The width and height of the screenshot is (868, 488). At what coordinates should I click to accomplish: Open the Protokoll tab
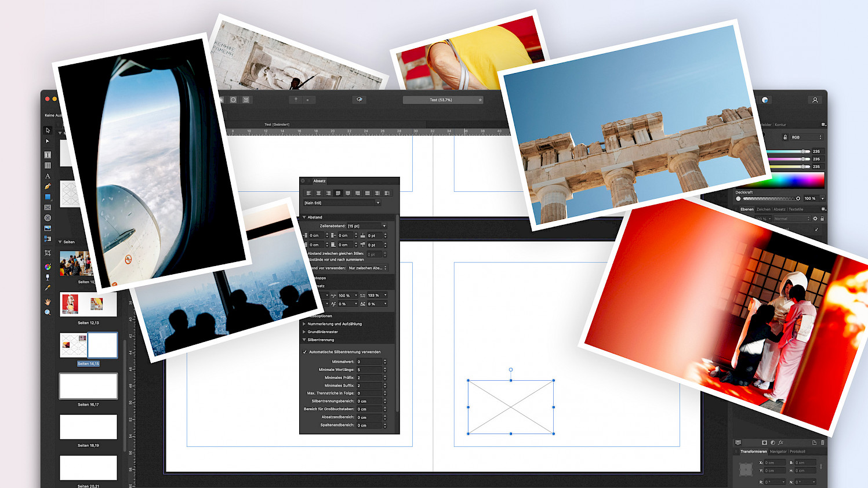pyautogui.click(x=797, y=451)
